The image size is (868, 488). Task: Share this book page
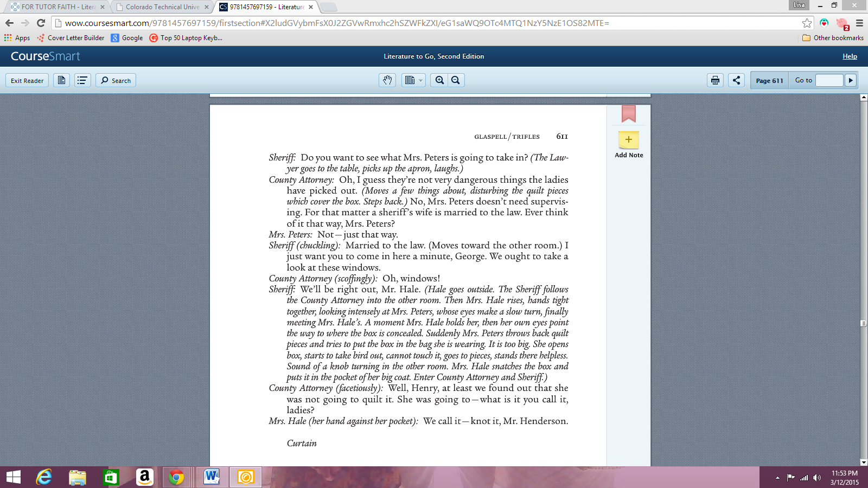pyautogui.click(x=736, y=80)
